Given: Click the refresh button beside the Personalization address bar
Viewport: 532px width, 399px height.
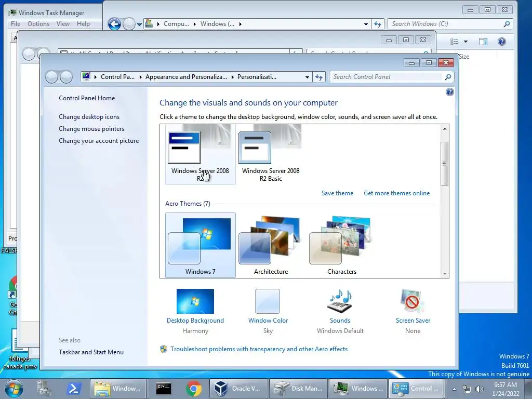Looking at the screenshot, I should pos(318,77).
